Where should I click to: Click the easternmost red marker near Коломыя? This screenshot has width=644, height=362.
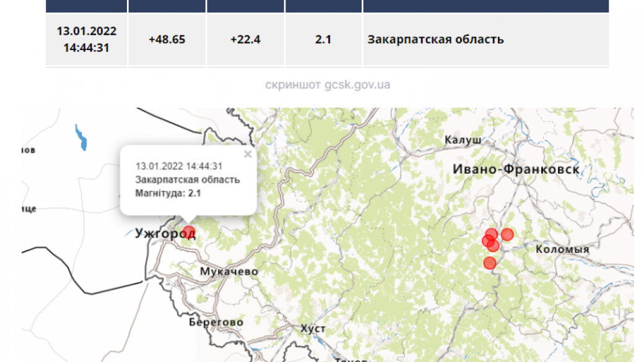click(x=507, y=234)
